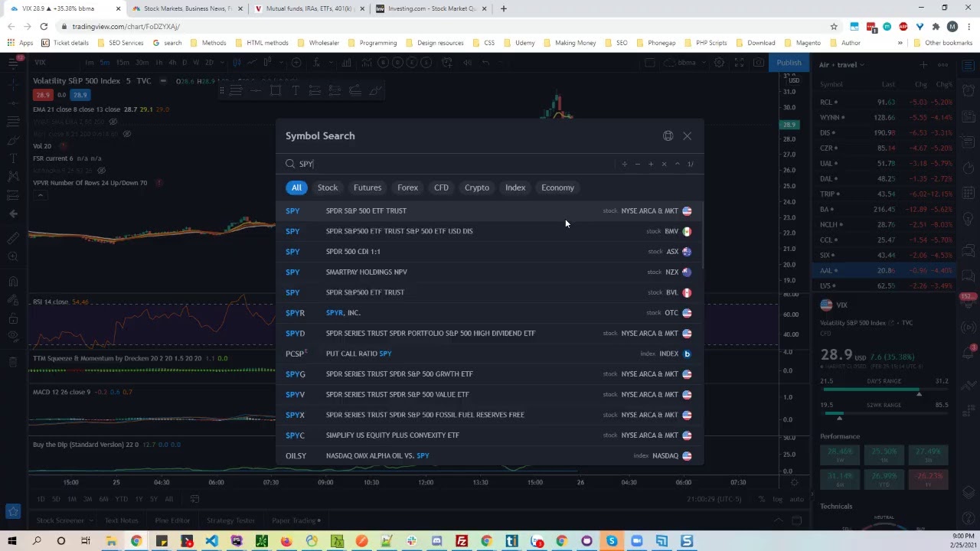Select WYNN row in watchlist
980x551 pixels.
pos(885,117)
